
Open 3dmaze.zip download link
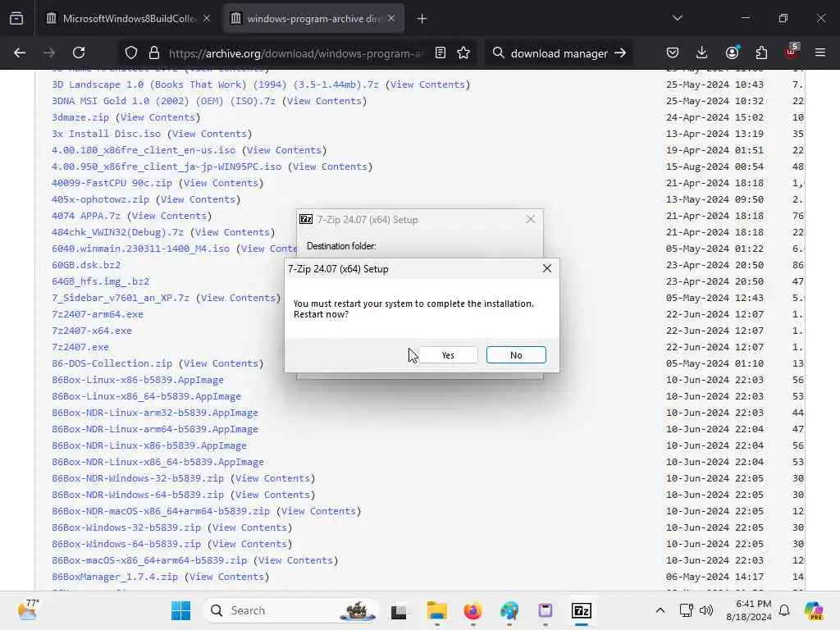pyautogui.click(x=80, y=117)
